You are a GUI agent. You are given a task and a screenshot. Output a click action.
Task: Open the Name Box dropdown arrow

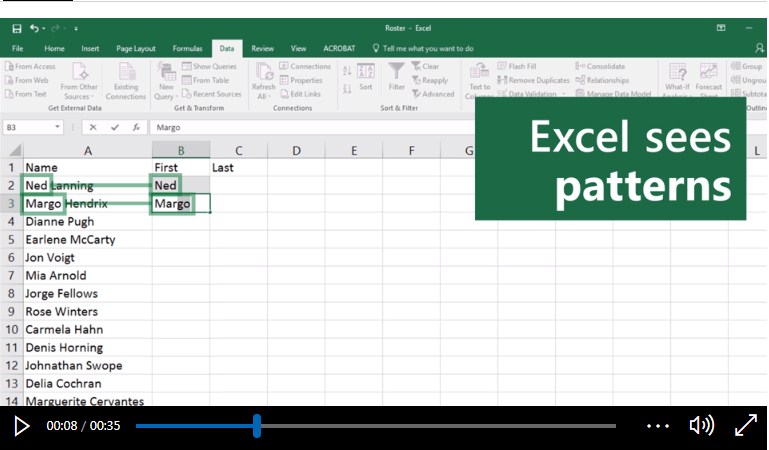click(x=57, y=127)
